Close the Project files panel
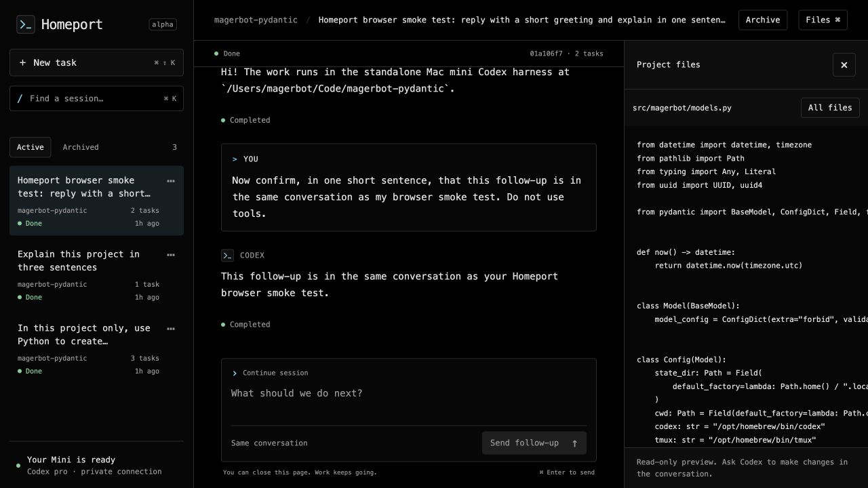 [844, 65]
